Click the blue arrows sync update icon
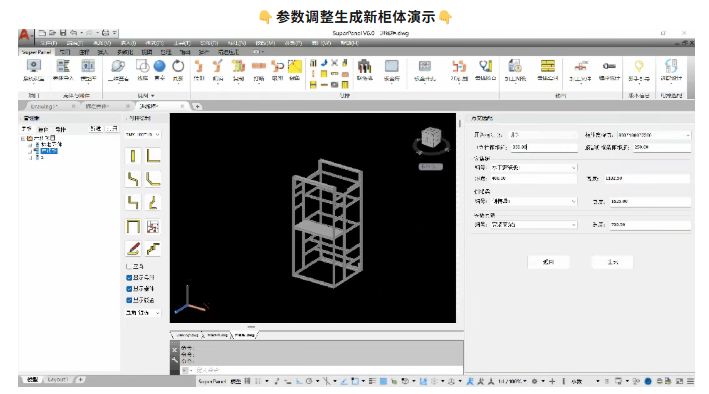The image size is (709, 394). tap(671, 66)
